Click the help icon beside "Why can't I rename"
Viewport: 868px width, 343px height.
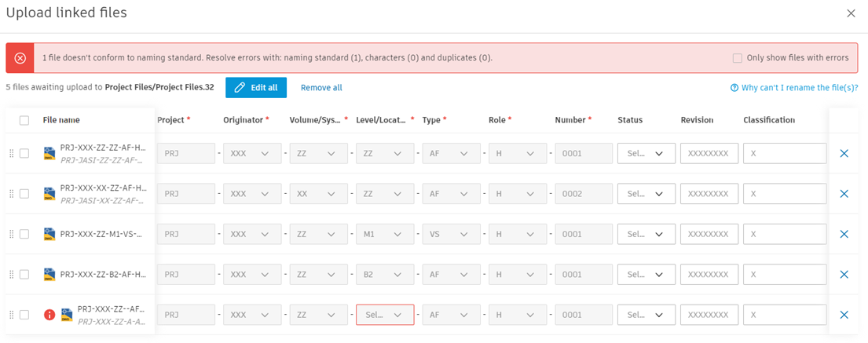[734, 88]
